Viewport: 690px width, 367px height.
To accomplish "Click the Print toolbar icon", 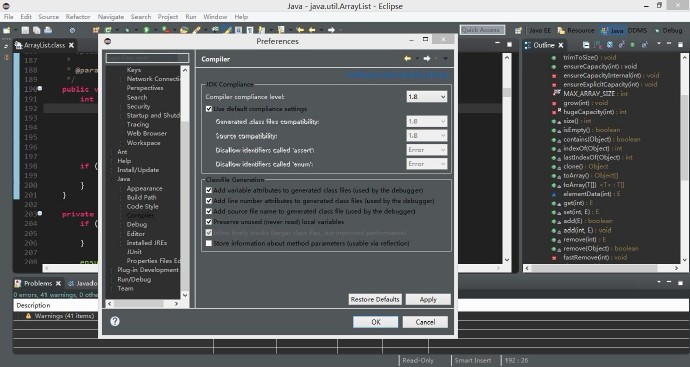I will pos(48,30).
